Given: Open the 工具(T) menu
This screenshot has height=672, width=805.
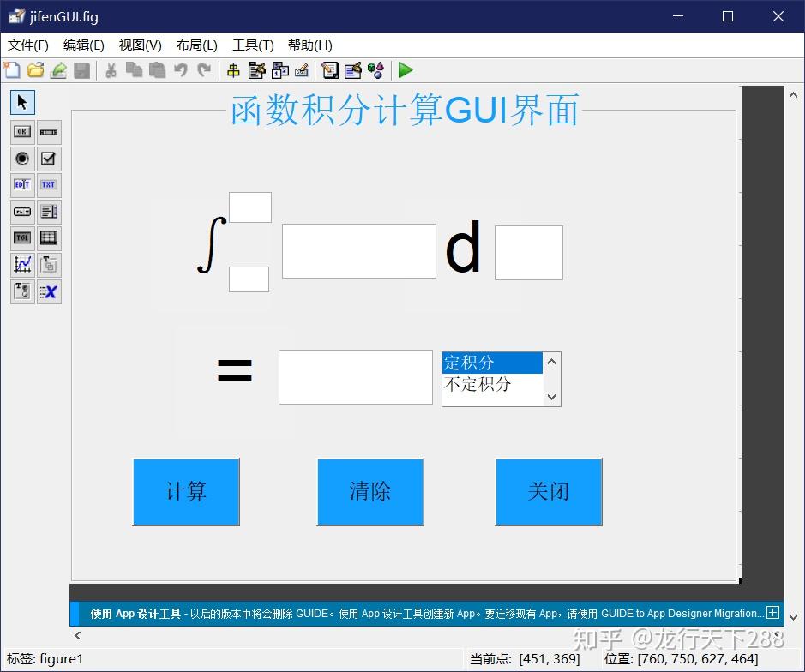Looking at the screenshot, I should (x=252, y=45).
